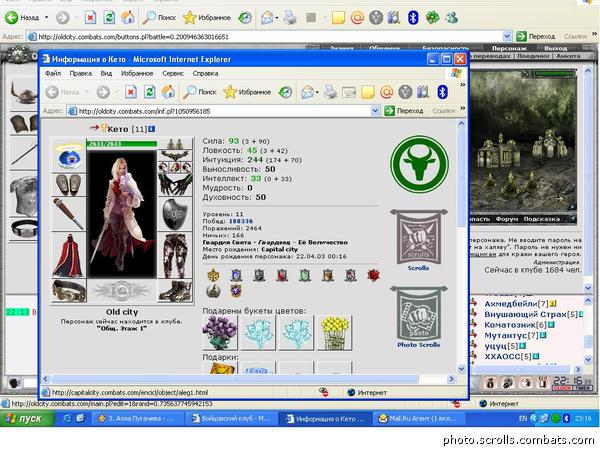Select player Мутантус[7] in the chat list
The image size is (600, 450).
click(511, 336)
